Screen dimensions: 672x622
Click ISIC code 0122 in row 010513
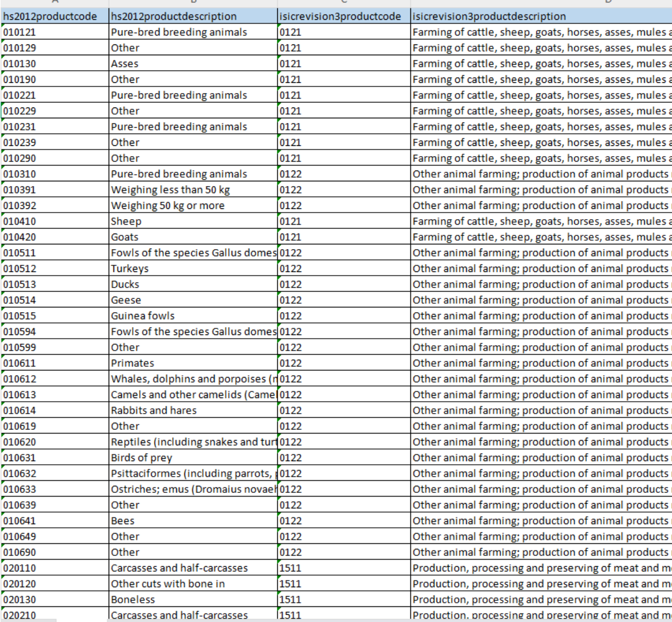point(344,285)
